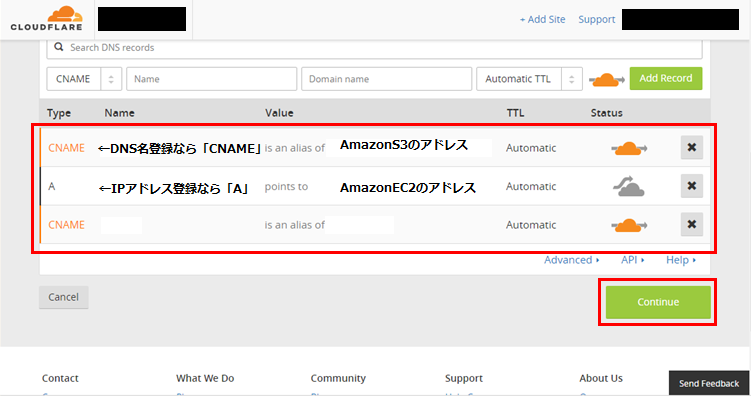Click the Support footer heading
The image size is (751, 396).
tap(464, 378)
